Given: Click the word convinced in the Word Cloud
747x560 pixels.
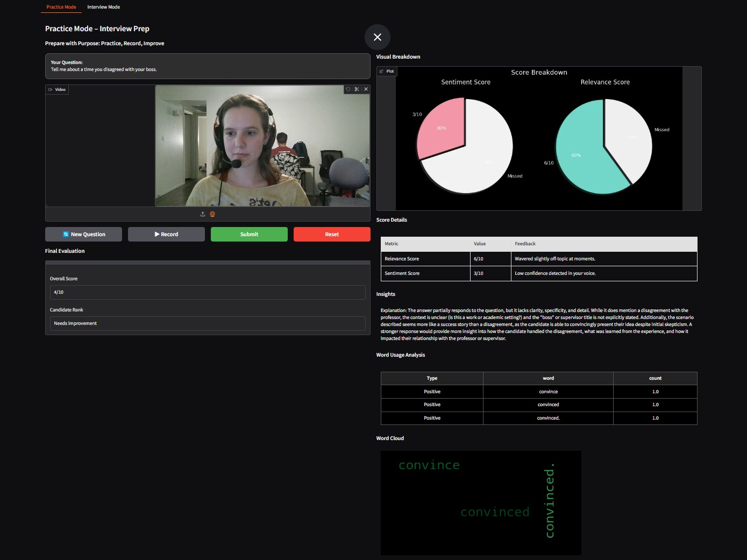Looking at the screenshot, I should [494, 512].
